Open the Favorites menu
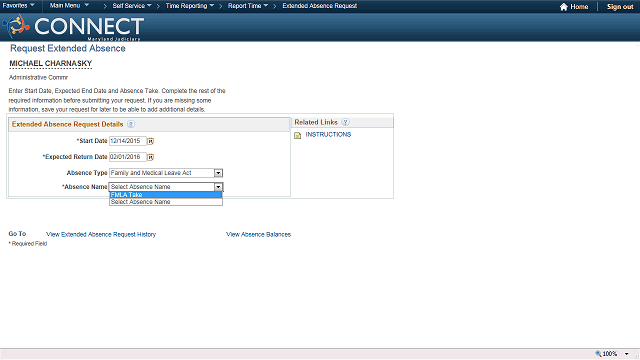 tap(18, 6)
